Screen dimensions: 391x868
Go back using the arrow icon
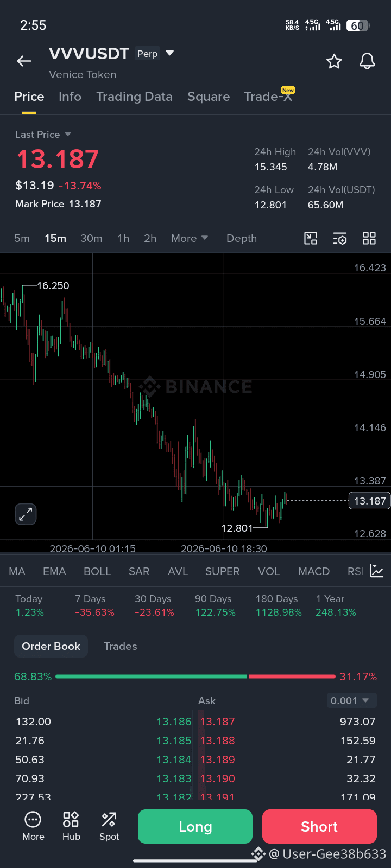point(24,61)
